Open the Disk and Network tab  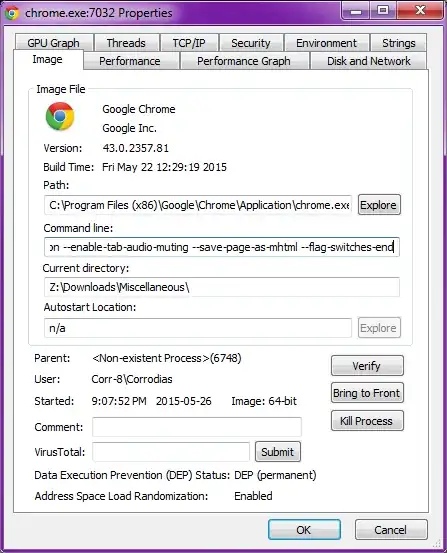coord(369,61)
